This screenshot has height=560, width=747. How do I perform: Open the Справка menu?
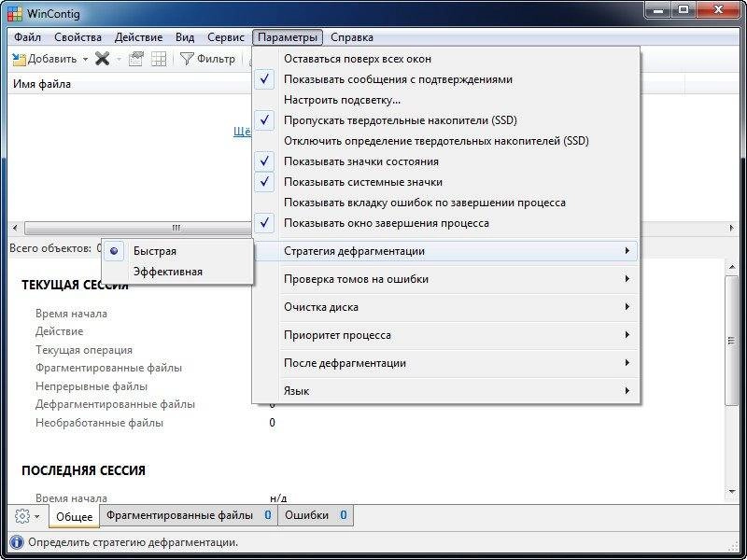pyautogui.click(x=352, y=37)
